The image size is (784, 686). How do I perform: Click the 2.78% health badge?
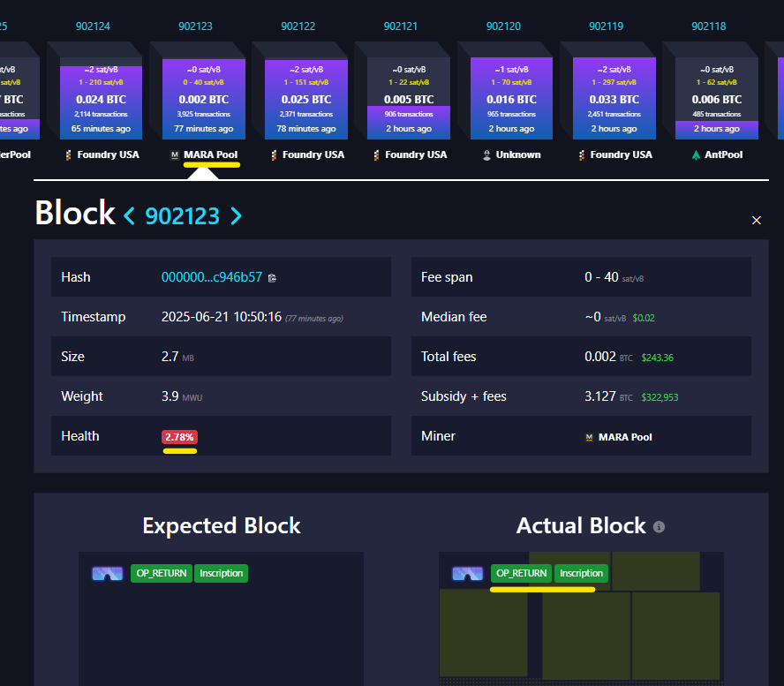(179, 437)
